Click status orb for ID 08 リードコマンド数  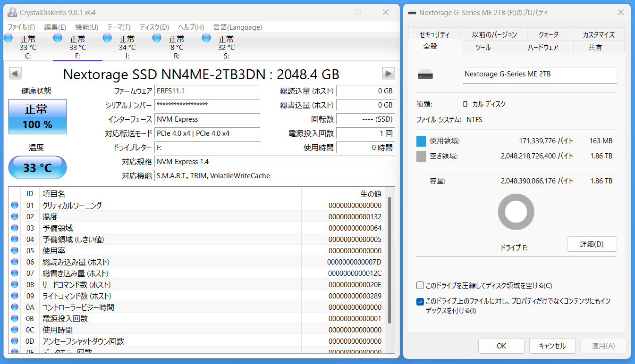15,284
